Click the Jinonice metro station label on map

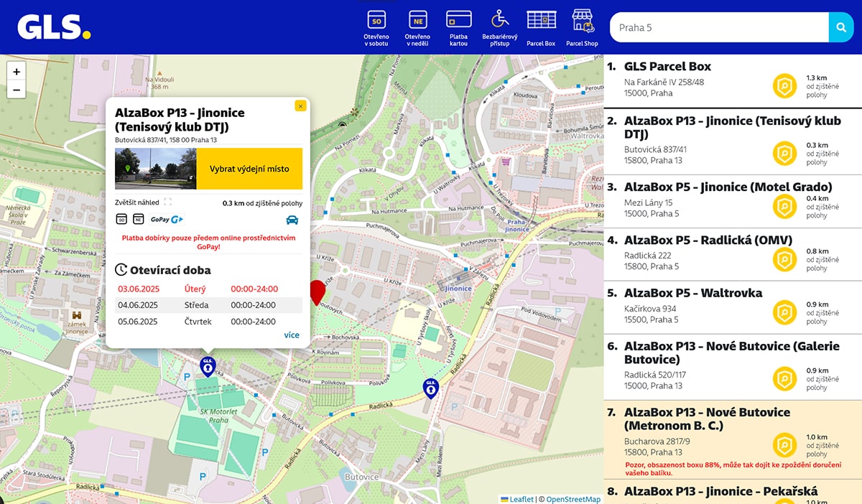point(458,288)
